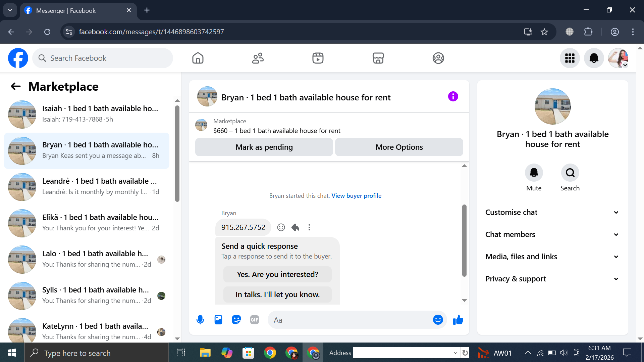Mute the Bryan conversation
This screenshot has height=362, width=644.
[534, 173]
